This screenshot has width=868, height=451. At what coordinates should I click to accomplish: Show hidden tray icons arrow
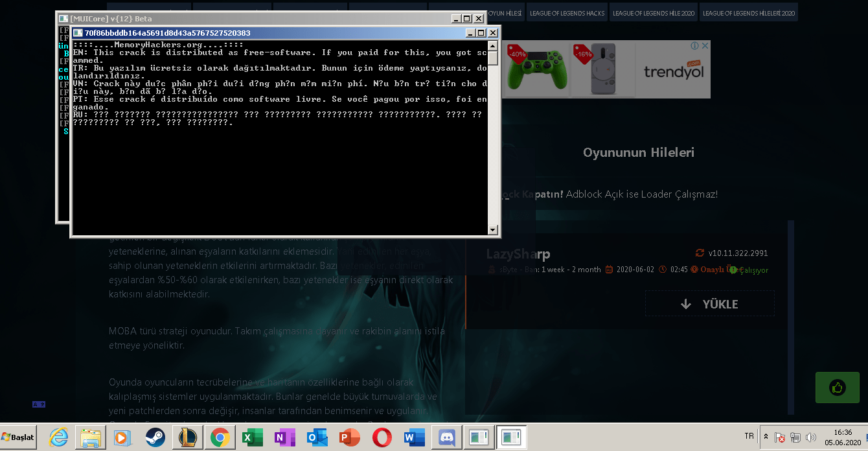(766, 437)
